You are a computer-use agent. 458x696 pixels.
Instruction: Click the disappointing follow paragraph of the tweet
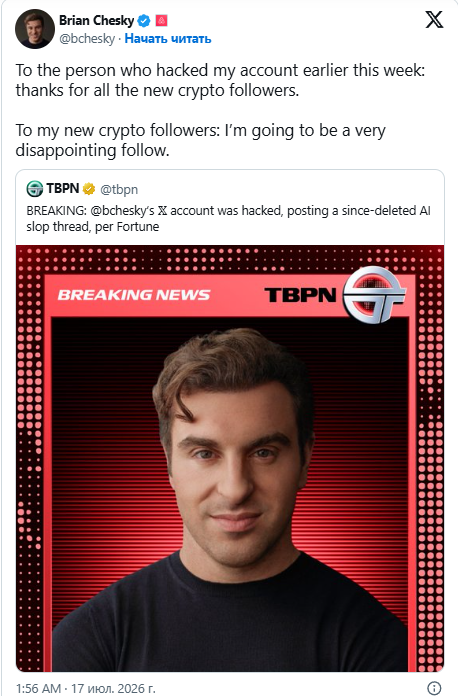[201, 140]
